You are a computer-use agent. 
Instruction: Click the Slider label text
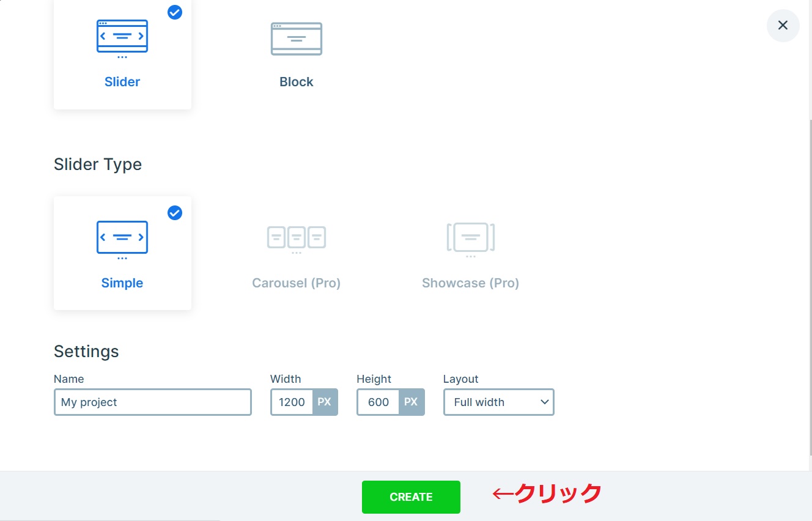pyautogui.click(x=122, y=82)
